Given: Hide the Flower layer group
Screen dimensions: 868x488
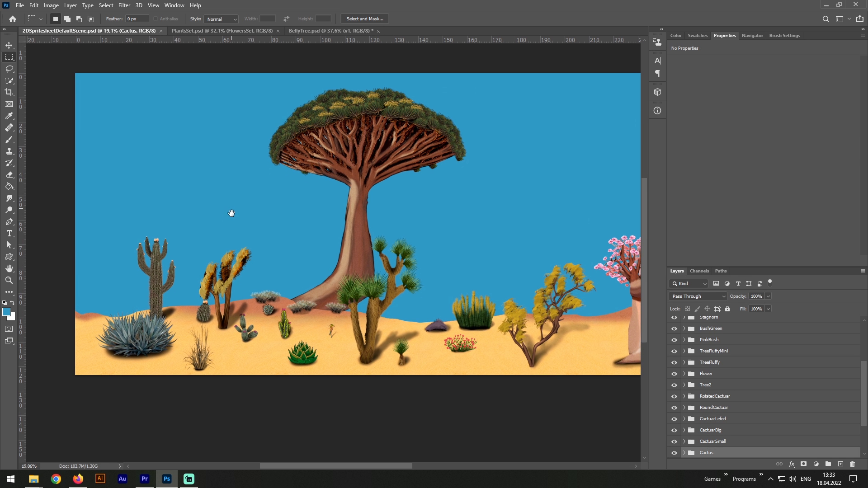Looking at the screenshot, I should [x=674, y=374].
